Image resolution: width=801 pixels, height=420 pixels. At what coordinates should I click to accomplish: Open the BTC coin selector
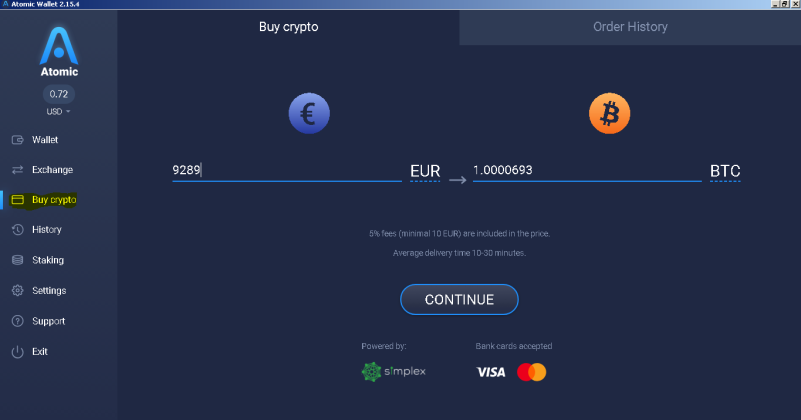pos(725,171)
